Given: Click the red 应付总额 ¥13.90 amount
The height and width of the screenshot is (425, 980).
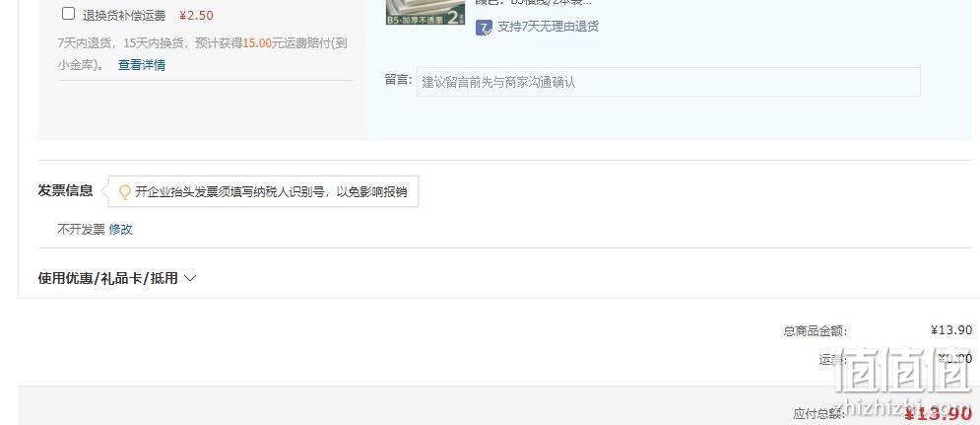Looking at the screenshot, I should [939, 413].
